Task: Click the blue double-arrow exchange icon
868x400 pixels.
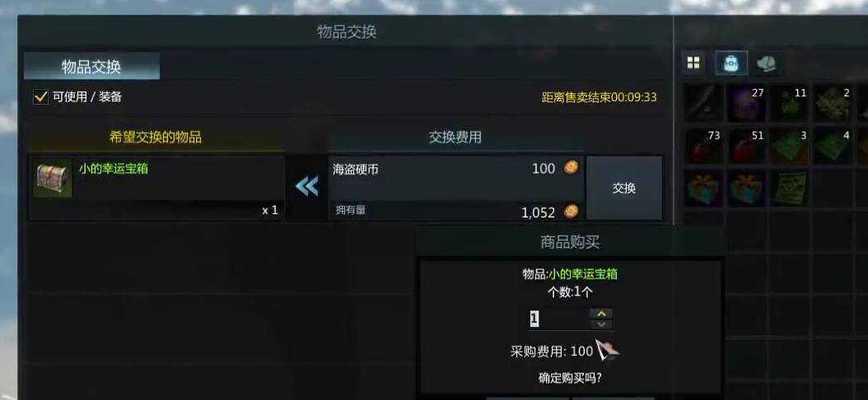Action: point(307,186)
